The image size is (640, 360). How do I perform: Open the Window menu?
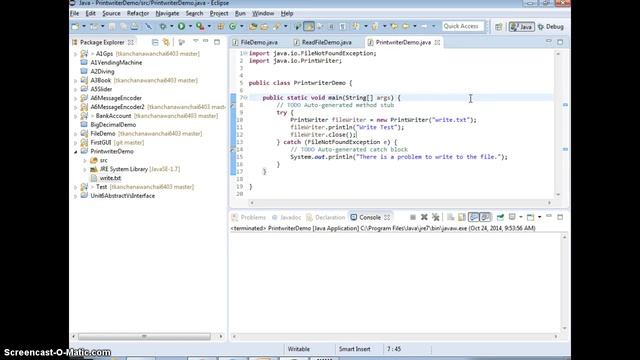tap(263, 13)
